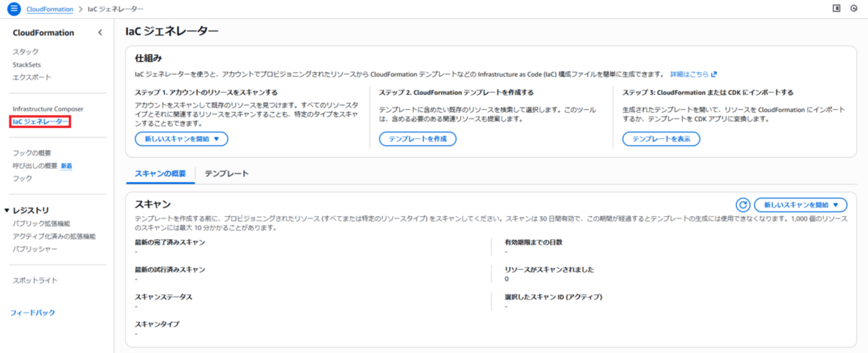Click CloudFormation breadcrumb link

(x=50, y=9)
